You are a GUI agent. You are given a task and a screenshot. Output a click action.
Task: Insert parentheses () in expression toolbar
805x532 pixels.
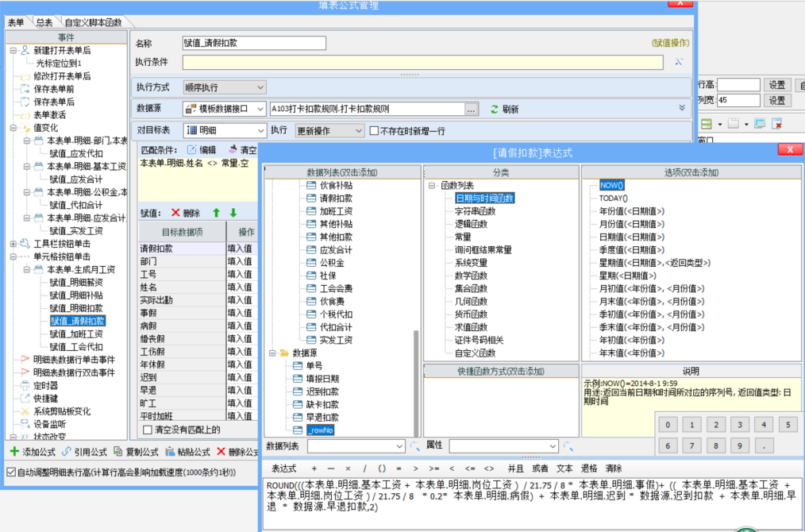[381, 468]
